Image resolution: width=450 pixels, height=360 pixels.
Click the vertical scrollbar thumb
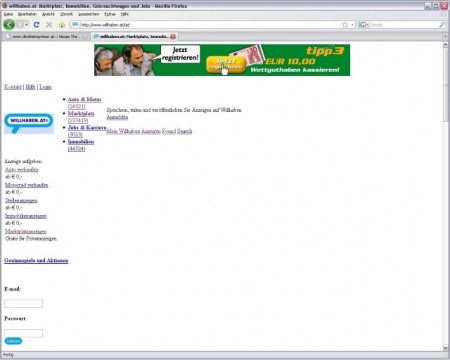(x=446, y=85)
